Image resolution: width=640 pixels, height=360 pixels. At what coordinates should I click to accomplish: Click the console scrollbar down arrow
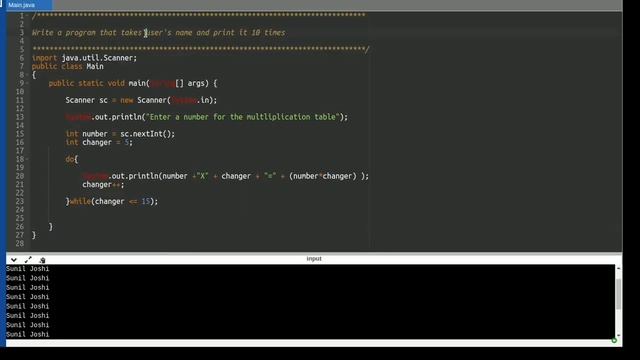tap(618, 335)
